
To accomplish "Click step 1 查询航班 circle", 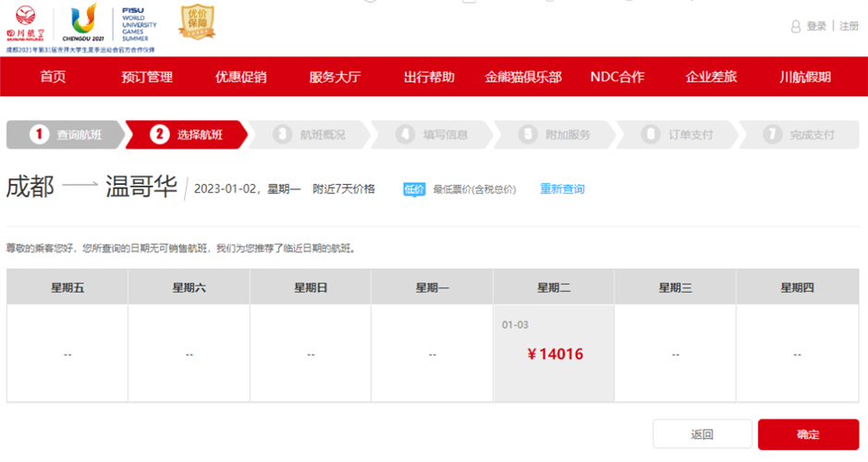I will pos(39,135).
